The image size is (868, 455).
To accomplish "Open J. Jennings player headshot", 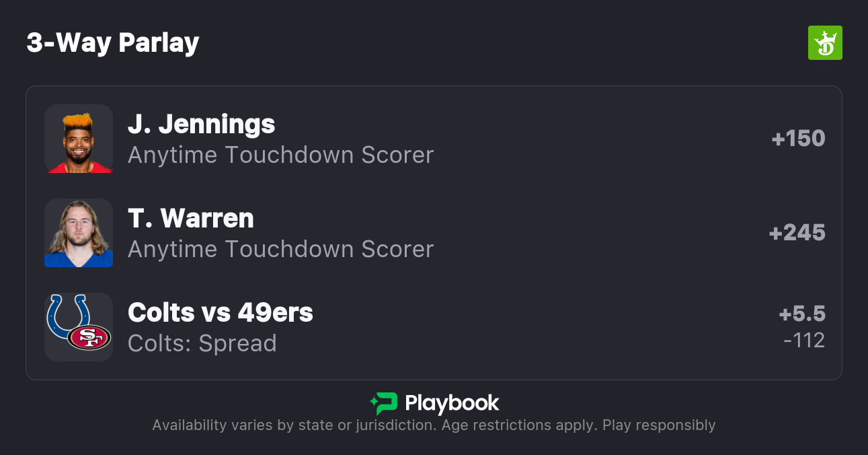I will (x=79, y=139).
